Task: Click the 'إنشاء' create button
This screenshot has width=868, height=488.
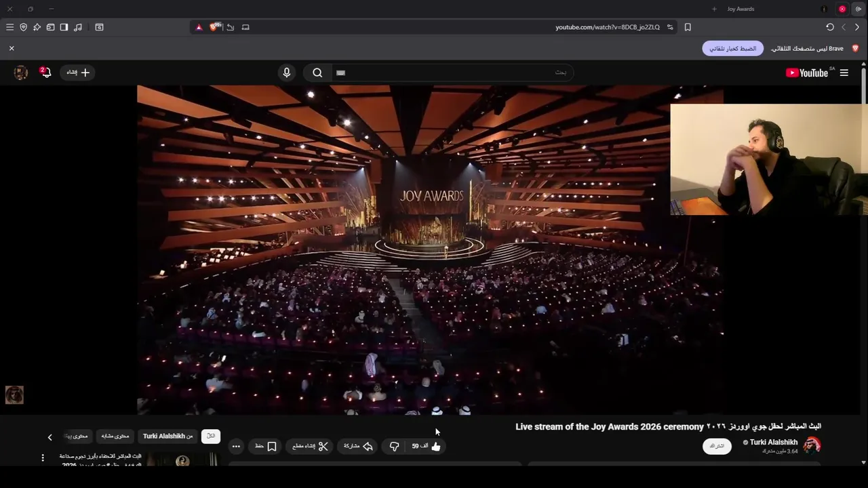Action: tap(78, 73)
